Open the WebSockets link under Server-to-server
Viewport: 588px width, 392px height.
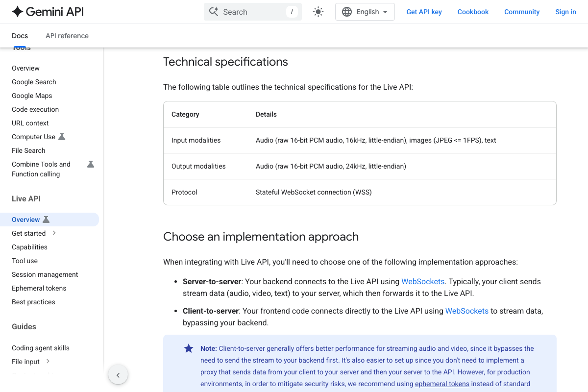tap(423, 281)
